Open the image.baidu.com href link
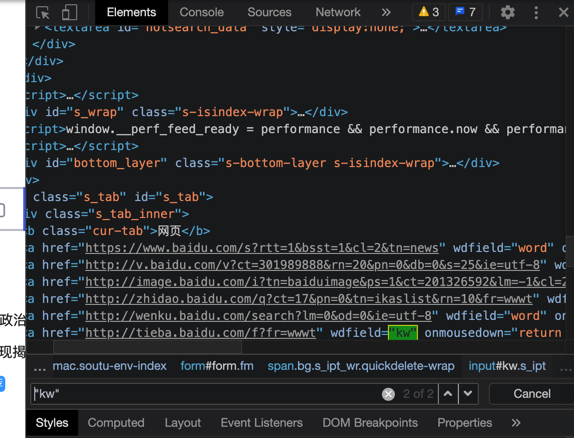Screen dimensions: 574x438 click(x=325, y=282)
